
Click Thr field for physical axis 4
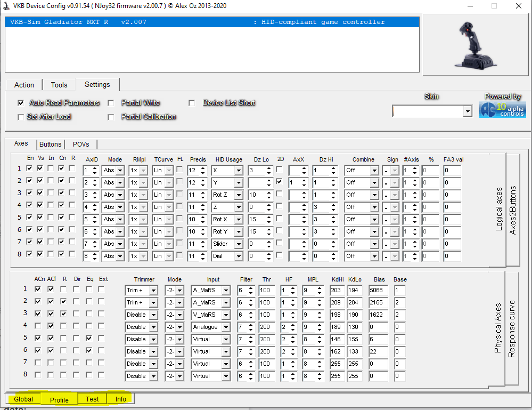pos(267,327)
